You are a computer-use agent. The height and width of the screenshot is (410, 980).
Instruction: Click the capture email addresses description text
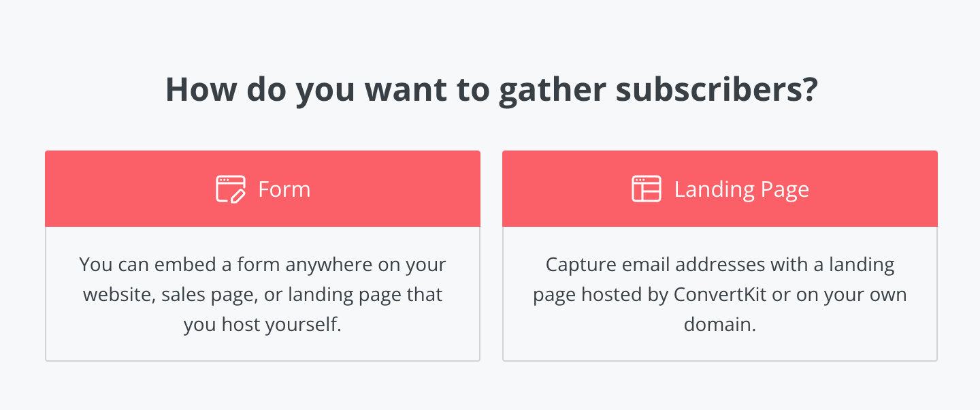pos(720,294)
